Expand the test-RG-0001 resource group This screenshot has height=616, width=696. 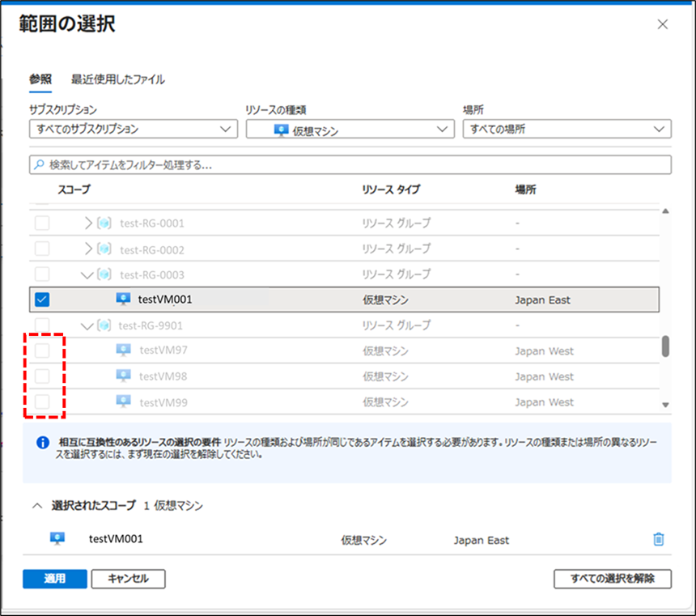tap(89, 223)
